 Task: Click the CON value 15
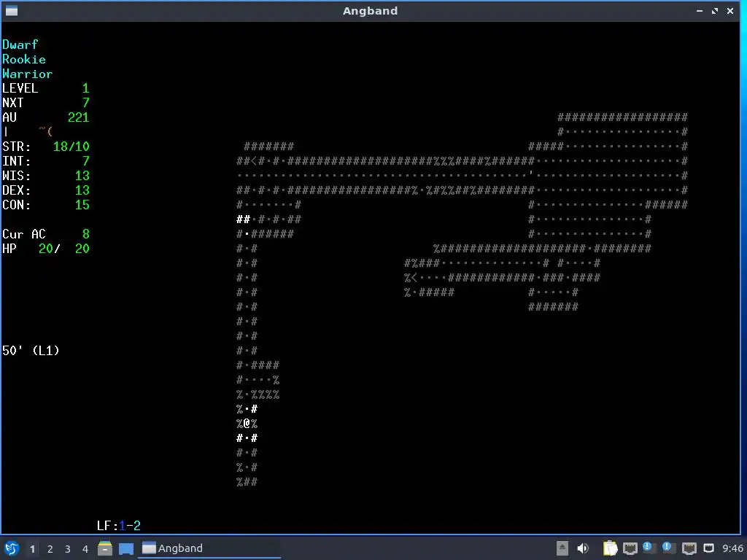coord(82,205)
